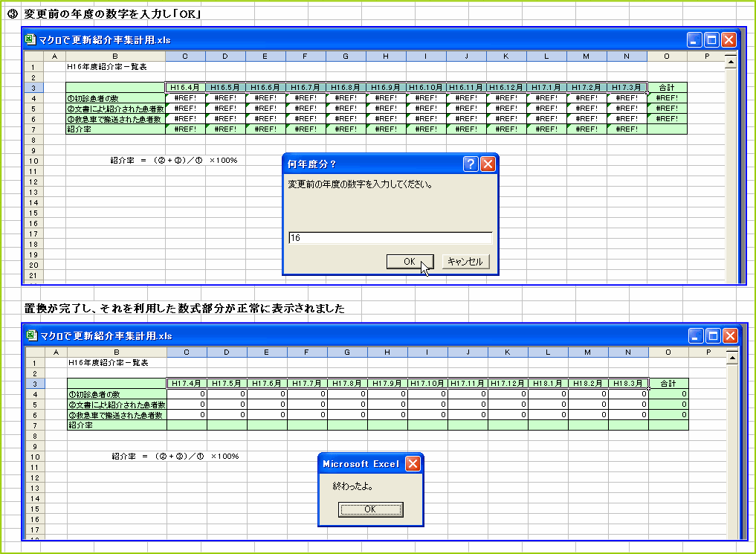Click the H17.4月 header cell in the bottom table
The width and height of the screenshot is (756, 554).
(185, 383)
